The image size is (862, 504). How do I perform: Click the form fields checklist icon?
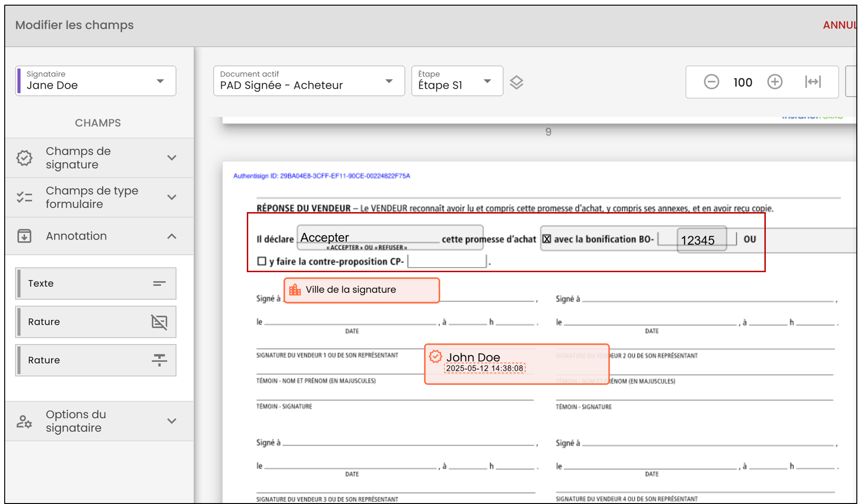point(24,197)
